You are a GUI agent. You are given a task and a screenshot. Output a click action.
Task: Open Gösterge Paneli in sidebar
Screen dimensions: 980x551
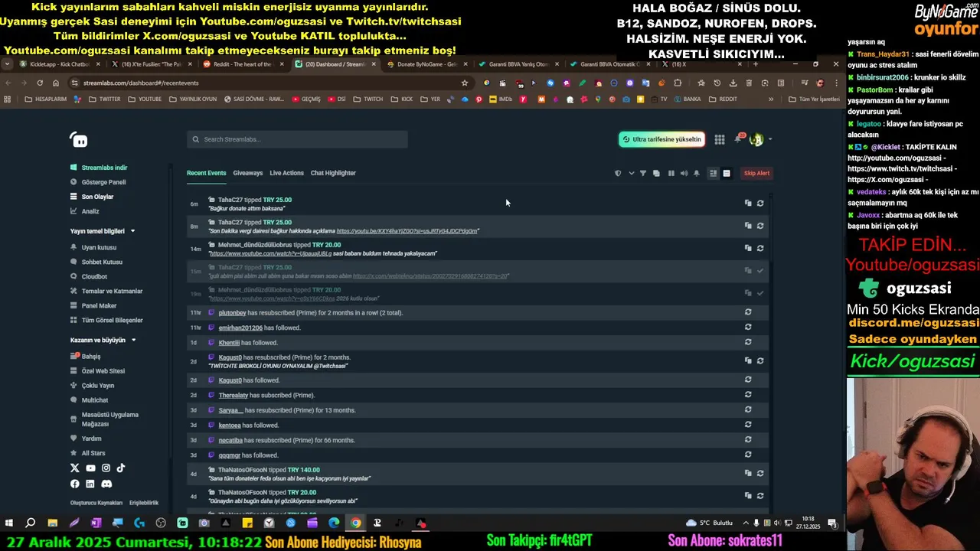pyautogui.click(x=98, y=182)
